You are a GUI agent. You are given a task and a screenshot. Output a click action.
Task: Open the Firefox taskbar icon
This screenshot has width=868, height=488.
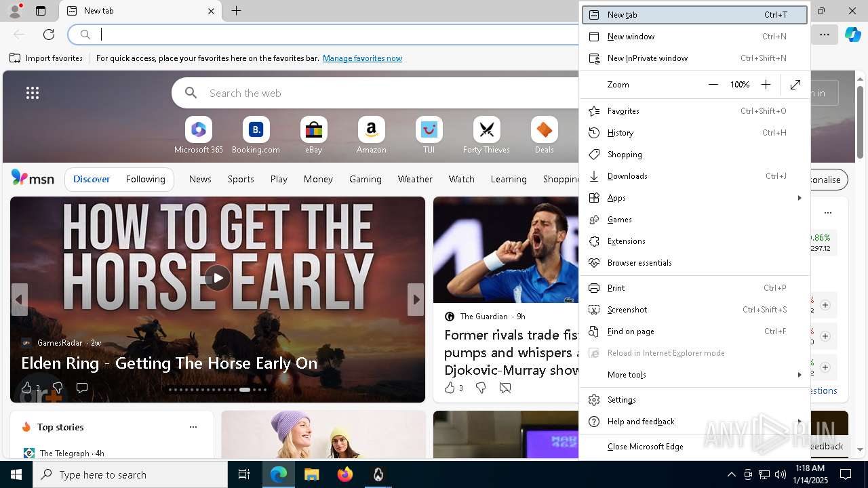point(345,474)
